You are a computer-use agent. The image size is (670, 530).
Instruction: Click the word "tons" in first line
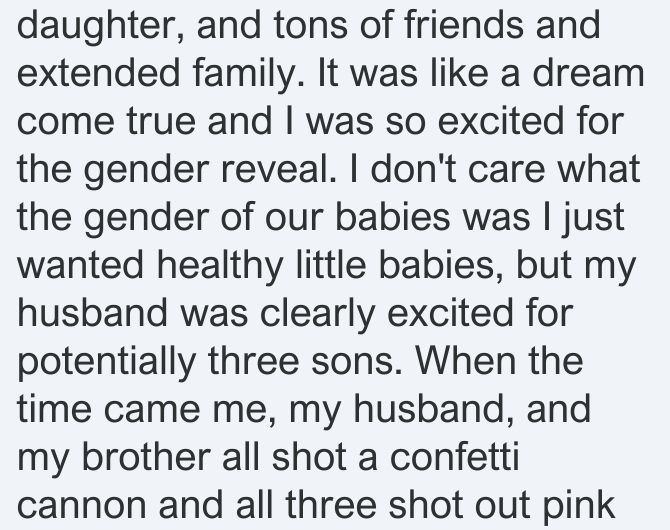310,26
